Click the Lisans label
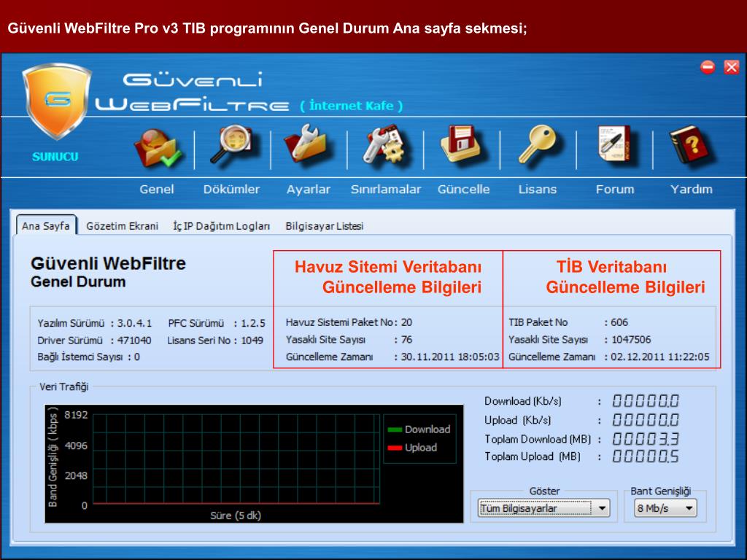Image resolution: width=747 pixels, height=560 pixels. (x=538, y=189)
